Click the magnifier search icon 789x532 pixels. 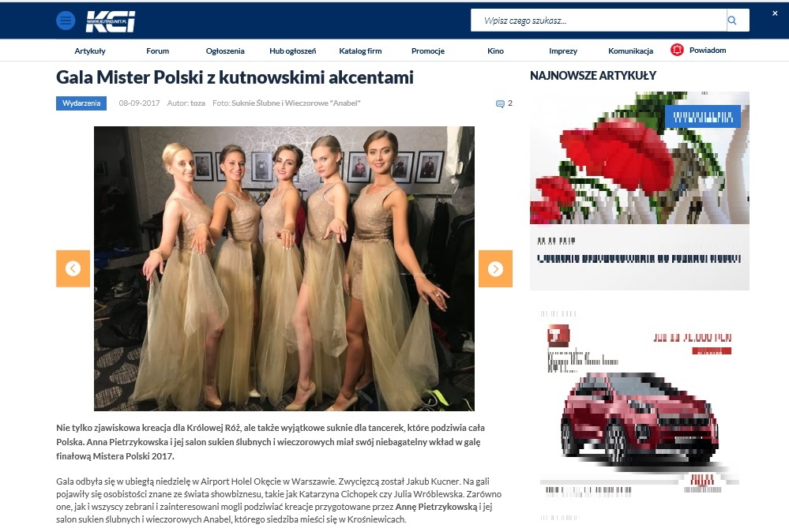pyautogui.click(x=732, y=21)
